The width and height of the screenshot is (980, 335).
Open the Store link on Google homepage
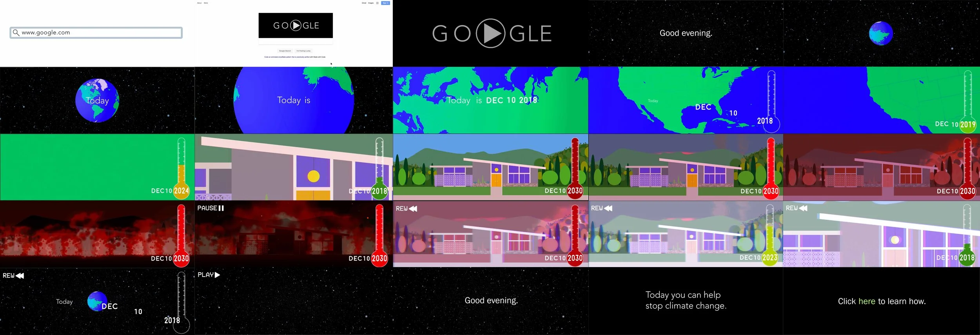pos(206,3)
